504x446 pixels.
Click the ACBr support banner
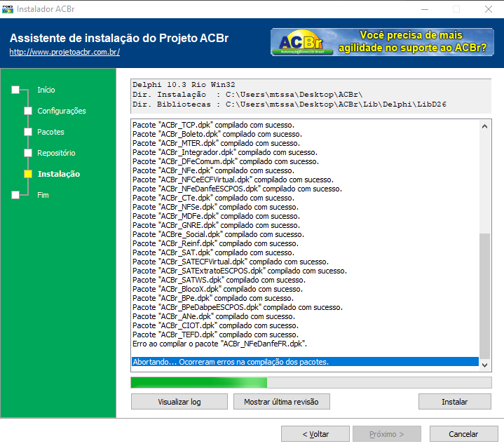point(382,42)
